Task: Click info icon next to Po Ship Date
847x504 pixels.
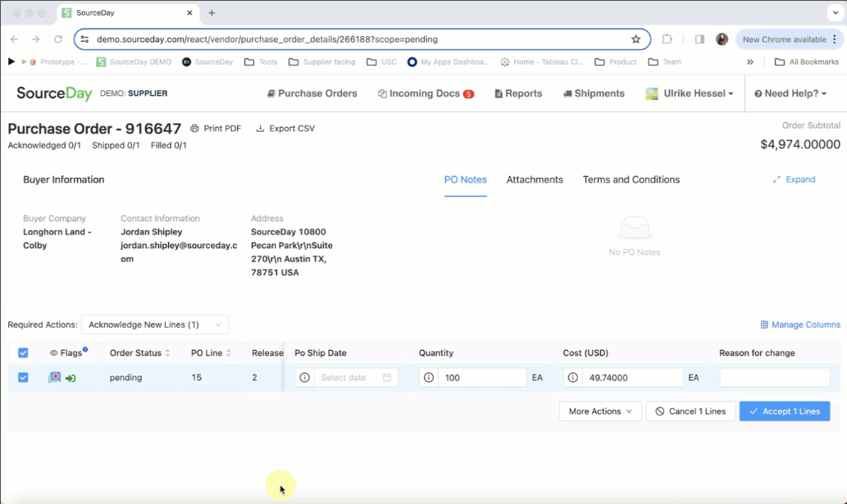Action: click(x=305, y=377)
